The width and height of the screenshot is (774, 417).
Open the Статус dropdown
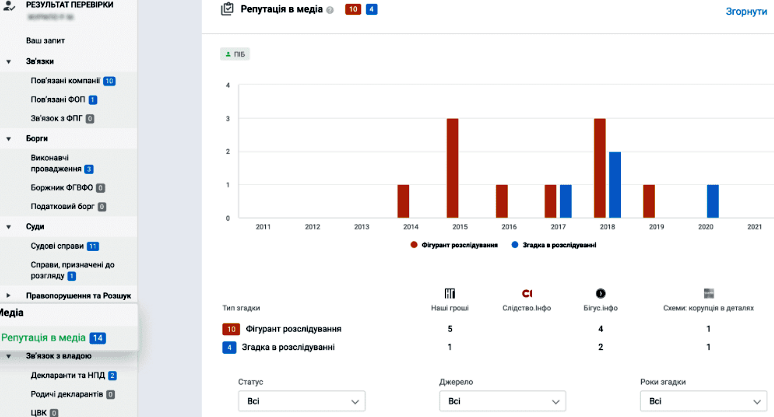[301, 401]
